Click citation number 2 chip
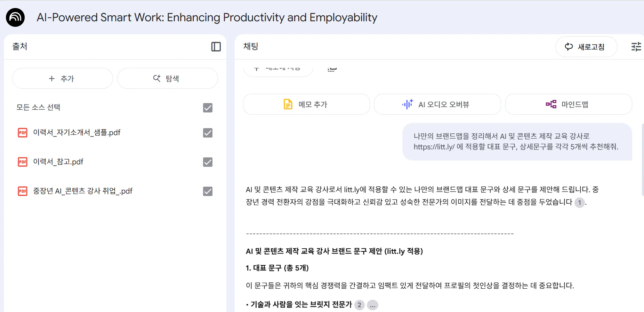Screen dimensions: 644x312 [x=359, y=305]
